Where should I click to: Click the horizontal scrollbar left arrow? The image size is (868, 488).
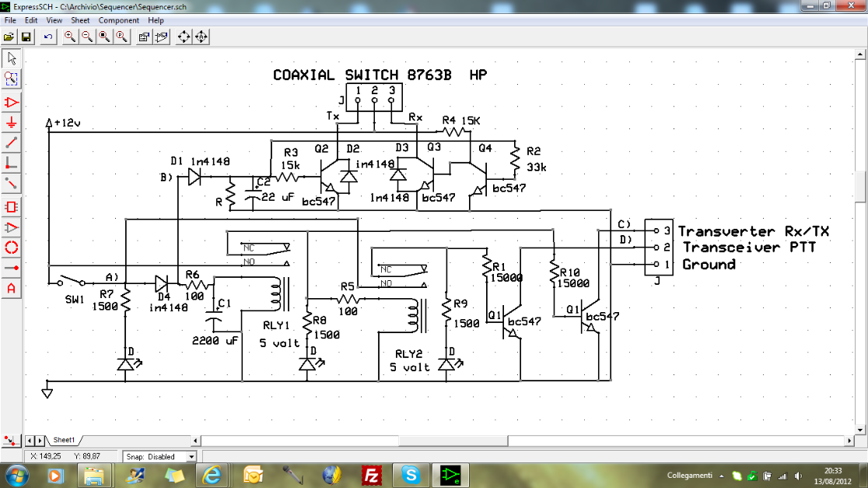tap(195, 441)
